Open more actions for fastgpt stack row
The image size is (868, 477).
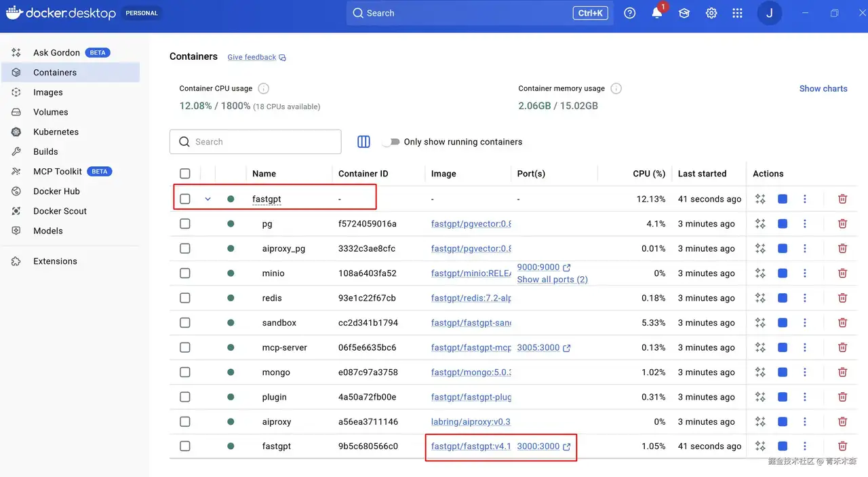pyautogui.click(x=805, y=199)
